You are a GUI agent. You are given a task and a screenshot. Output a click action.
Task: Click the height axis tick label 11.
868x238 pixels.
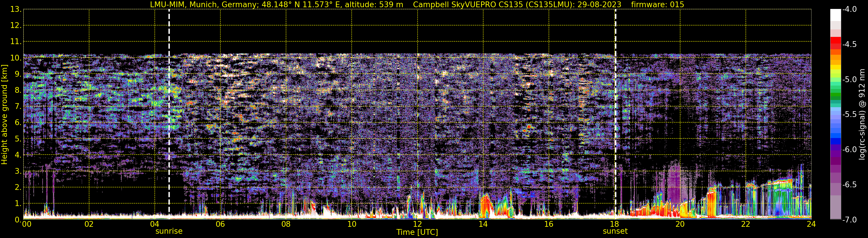point(16,41)
